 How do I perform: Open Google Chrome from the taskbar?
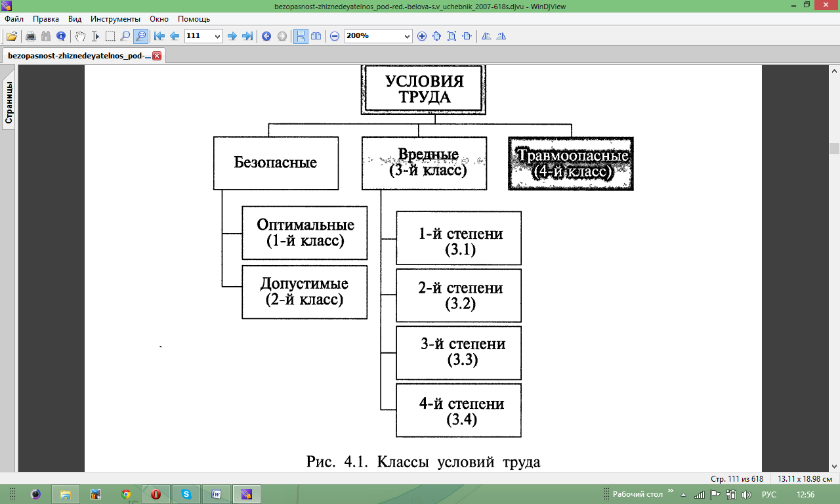(x=126, y=494)
